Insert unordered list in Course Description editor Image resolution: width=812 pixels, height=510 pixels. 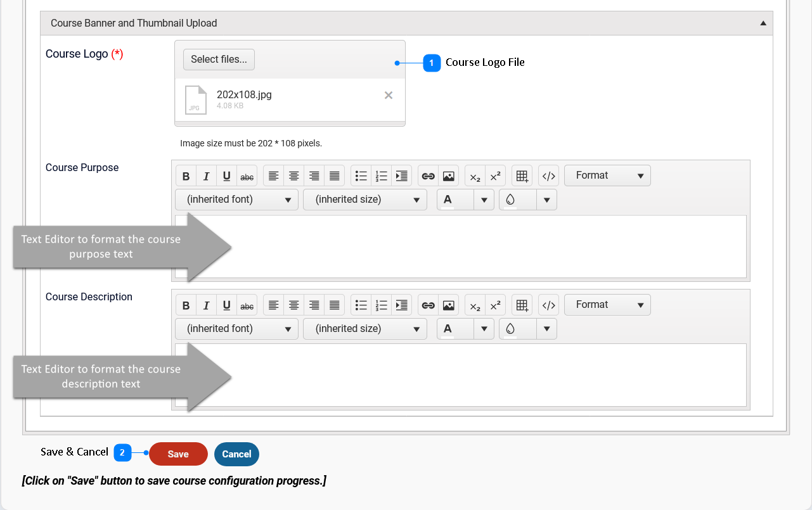[x=361, y=305]
